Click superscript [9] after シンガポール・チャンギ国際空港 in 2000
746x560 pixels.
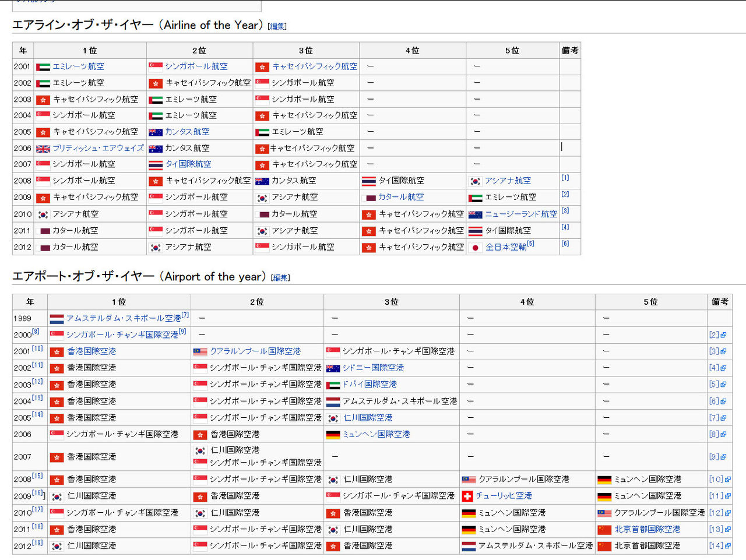point(182,332)
